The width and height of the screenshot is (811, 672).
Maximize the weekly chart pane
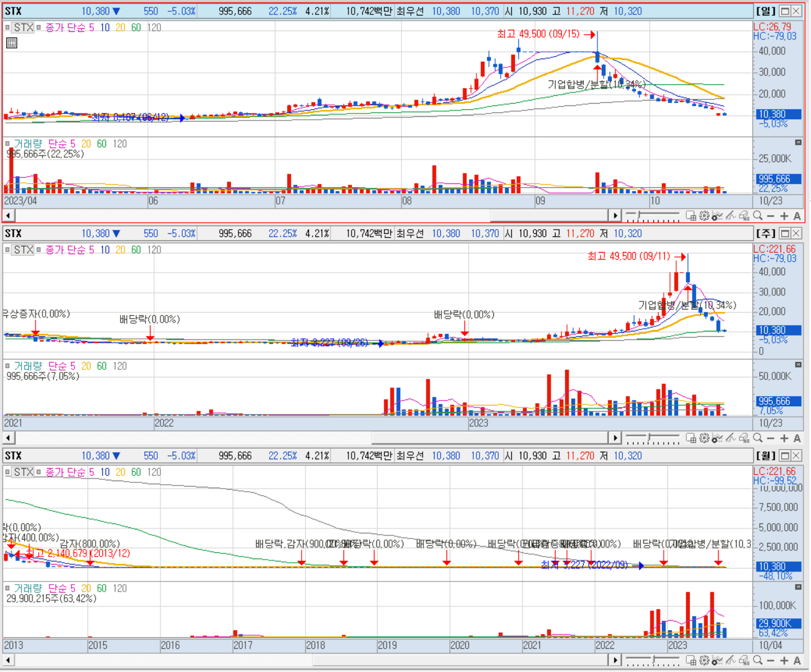(x=785, y=233)
